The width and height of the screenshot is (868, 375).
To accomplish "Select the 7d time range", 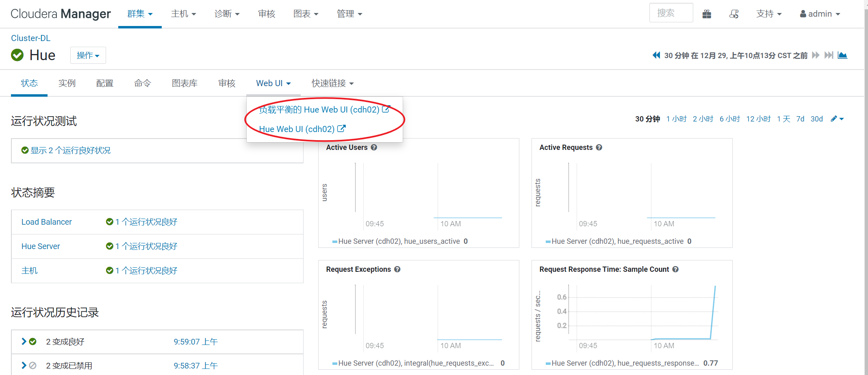I will pyautogui.click(x=800, y=119).
